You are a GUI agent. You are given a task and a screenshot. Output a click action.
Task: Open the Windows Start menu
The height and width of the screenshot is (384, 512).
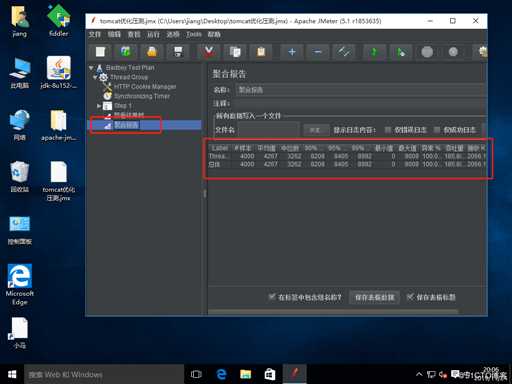12,374
